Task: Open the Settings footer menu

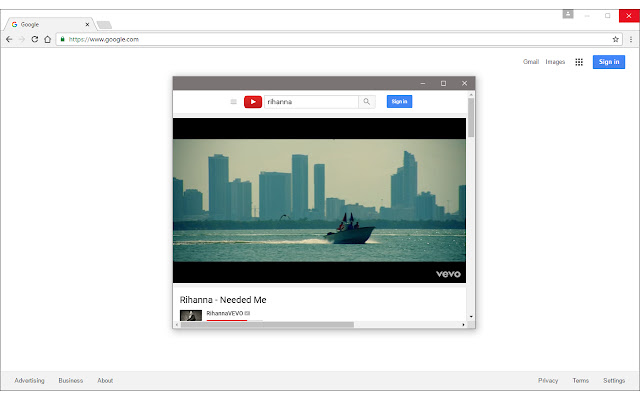Action: pos(614,380)
